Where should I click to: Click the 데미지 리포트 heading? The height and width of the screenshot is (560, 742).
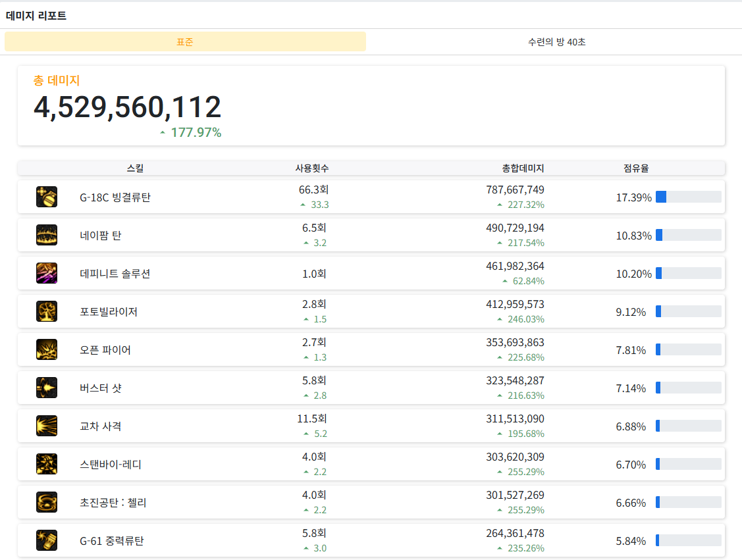pos(36,16)
